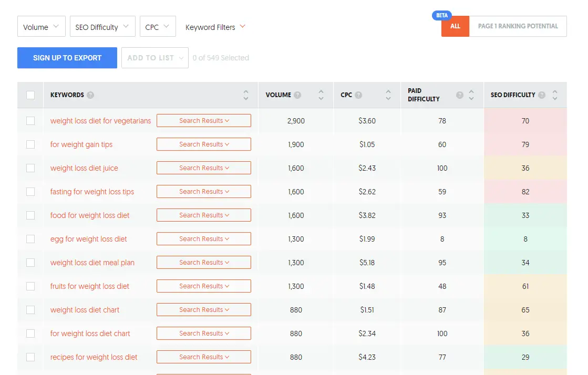Check the fasting for weight loss tips row
The width and height of the screenshot is (588, 375).
pyautogui.click(x=30, y=192)
